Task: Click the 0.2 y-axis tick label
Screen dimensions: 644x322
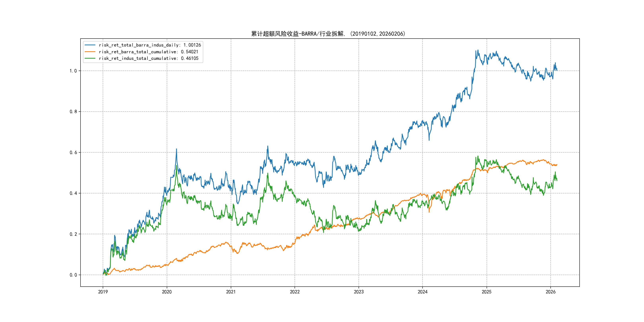Action: [x=73, y=234]
